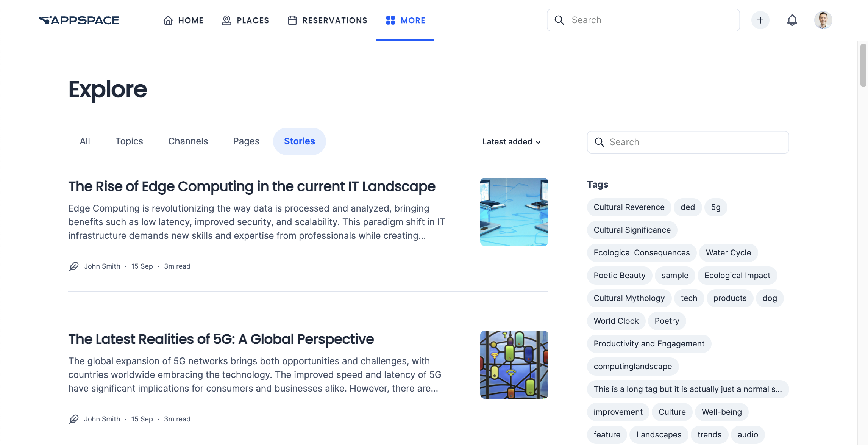The width and height of the screenshot is (868, 445).
Task: Open the MORE navigation menu
Action: pyautogui.click(x=405, y=20)
